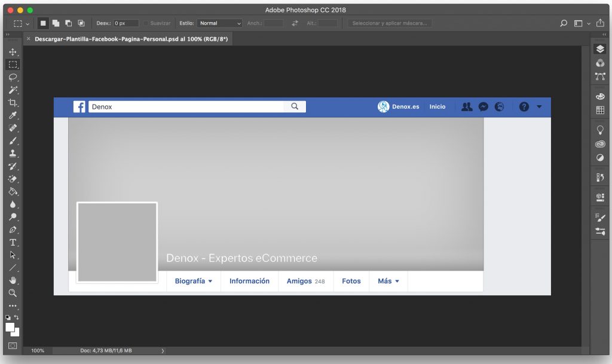Choose the Horizontal Type tool
612x364 pixels.
pos(13,242)
